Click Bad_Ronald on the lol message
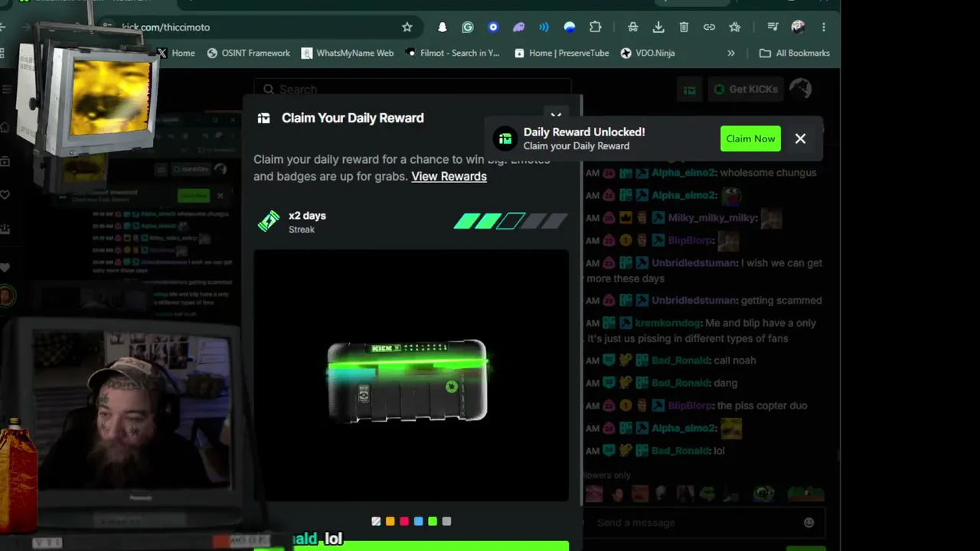The height and width of the screenshot is (551, 980). click(x=680, y=451)
